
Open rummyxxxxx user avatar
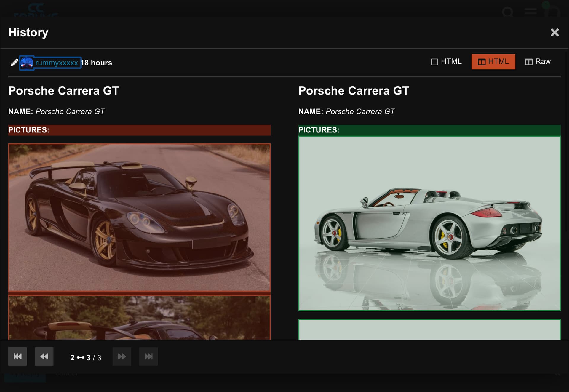(x=27, y=63)
